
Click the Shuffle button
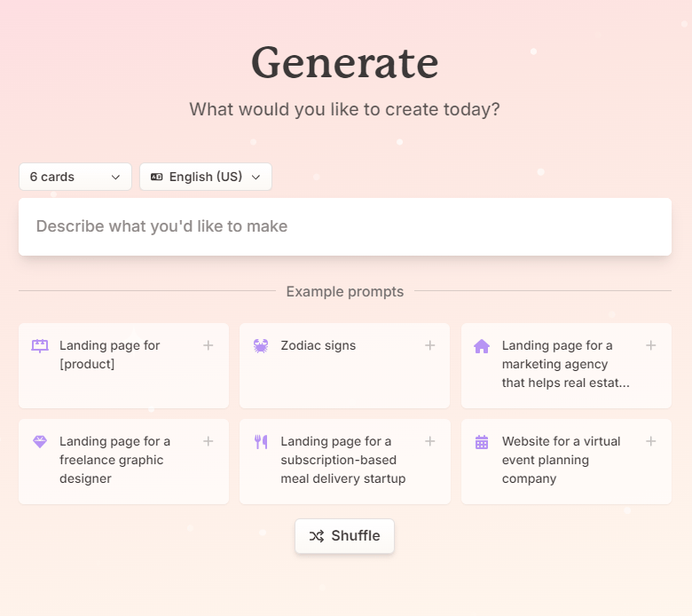[344, 536]
